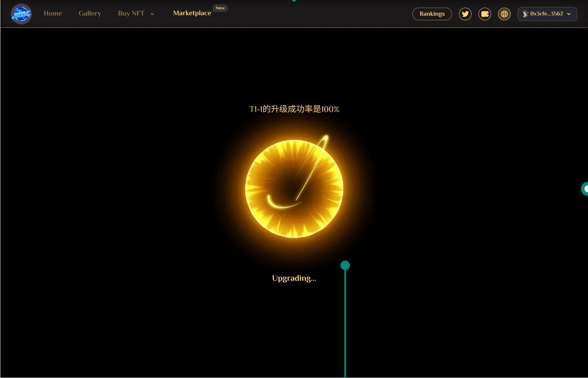Expand the Buy NFT dropdown
The image size is (588, 378).
[136, 13]
